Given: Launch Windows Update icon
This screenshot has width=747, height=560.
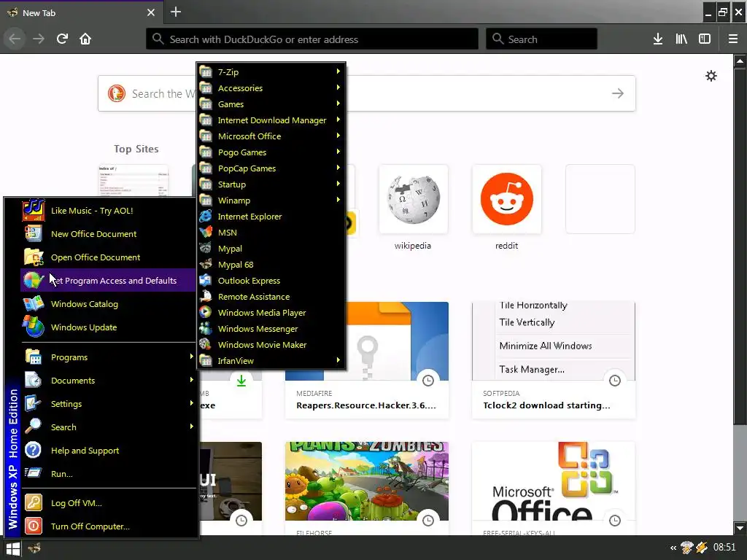Looking at the screenshot, I should coord(34,327).
